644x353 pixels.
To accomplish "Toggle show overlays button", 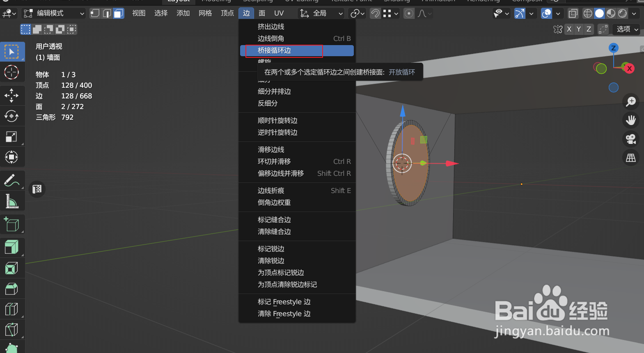I will point(547,14).
